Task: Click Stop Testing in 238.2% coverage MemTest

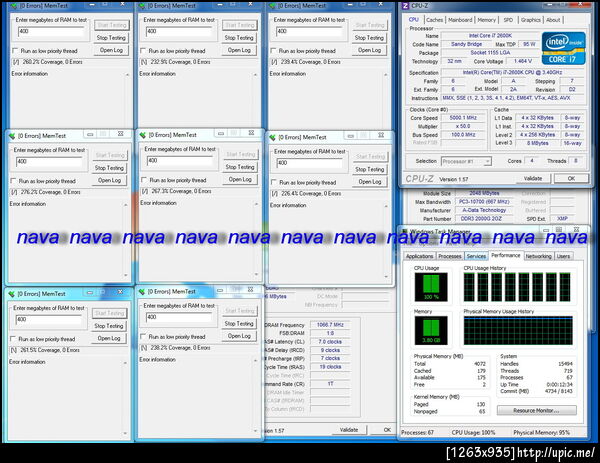Action: 239,324
